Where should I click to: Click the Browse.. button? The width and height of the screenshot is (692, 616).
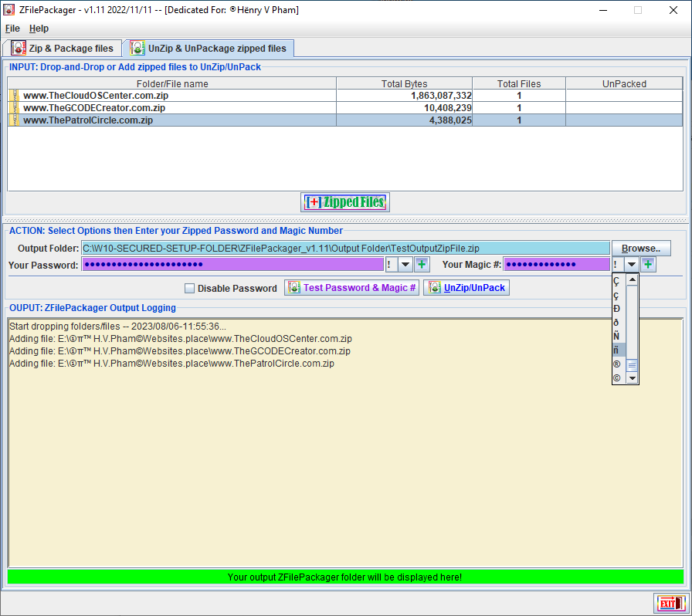pyautogui.click(x=641, y=249)
